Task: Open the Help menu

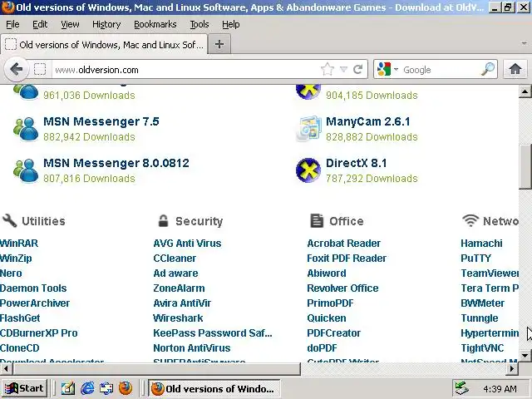Action: 231,24
